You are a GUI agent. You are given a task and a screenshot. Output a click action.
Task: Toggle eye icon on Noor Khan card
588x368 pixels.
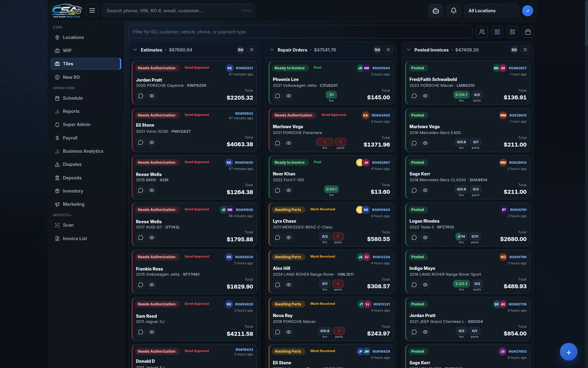[288, 190]
